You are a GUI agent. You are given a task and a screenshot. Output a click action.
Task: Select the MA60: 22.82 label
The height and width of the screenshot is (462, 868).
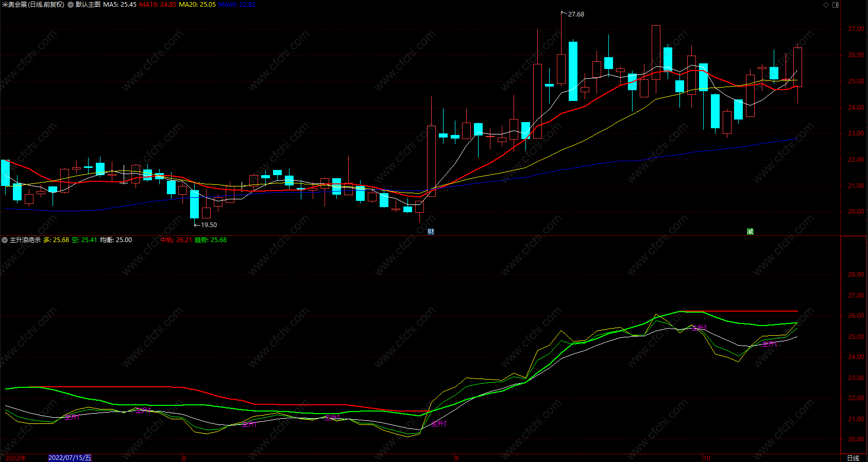[x=237, y=5]
